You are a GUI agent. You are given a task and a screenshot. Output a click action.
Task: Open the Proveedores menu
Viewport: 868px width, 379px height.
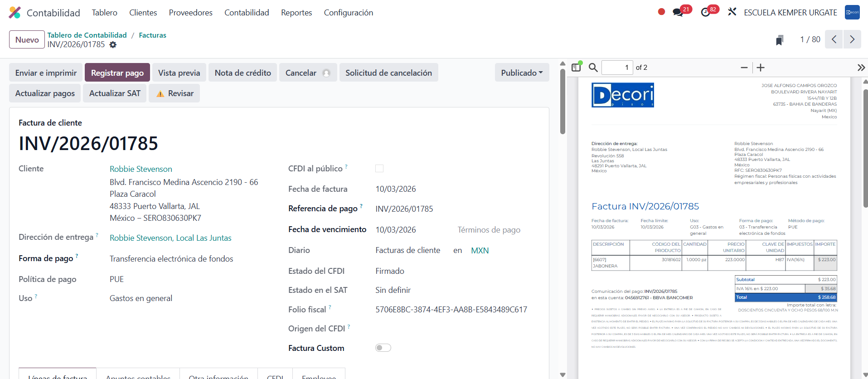(190, 13)
